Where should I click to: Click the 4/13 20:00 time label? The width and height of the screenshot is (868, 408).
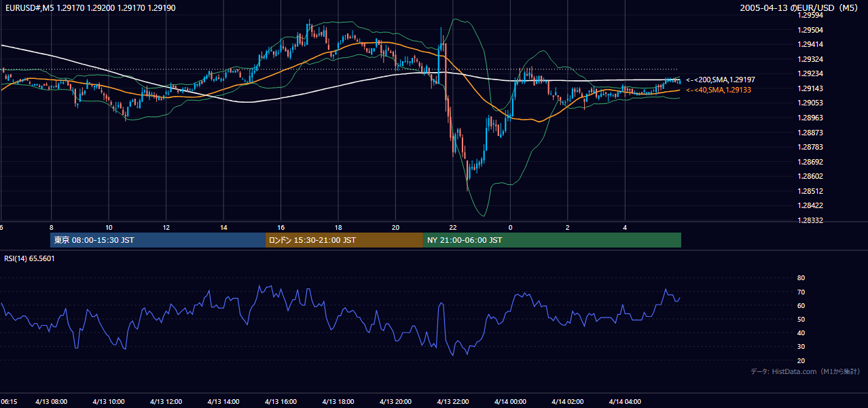click(395, 402)
